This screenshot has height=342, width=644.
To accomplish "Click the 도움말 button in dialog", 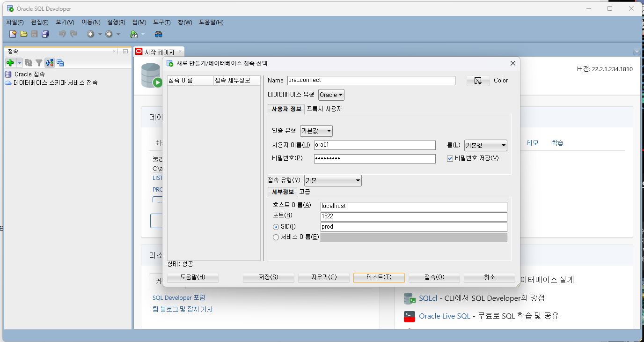I will (193, 277).
